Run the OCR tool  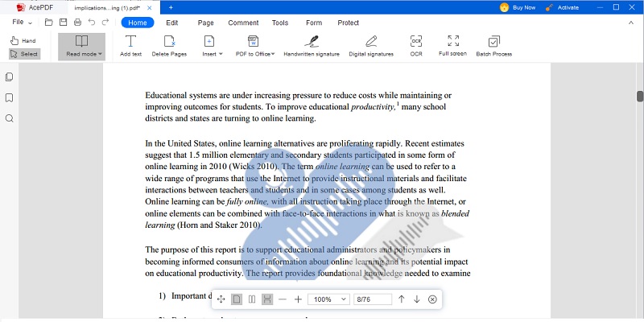pyautogui.click(x=416, y=46)
